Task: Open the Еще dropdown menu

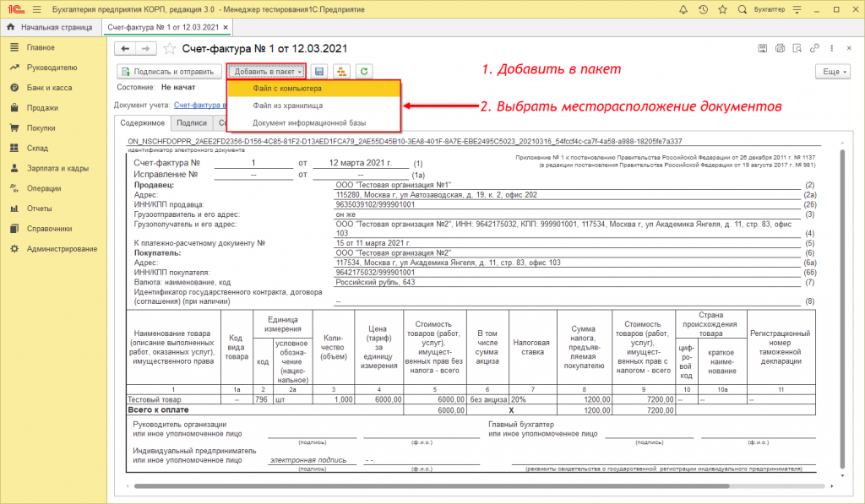Action: click(832, 71)
